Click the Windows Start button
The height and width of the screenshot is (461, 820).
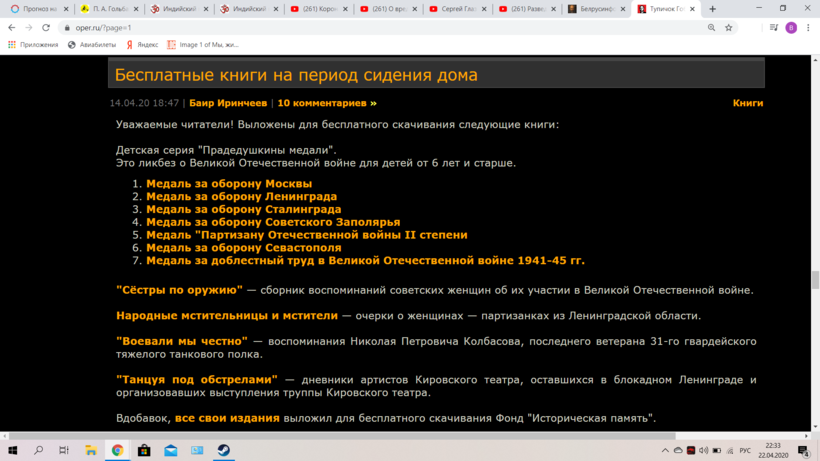[x=12, y=451]
